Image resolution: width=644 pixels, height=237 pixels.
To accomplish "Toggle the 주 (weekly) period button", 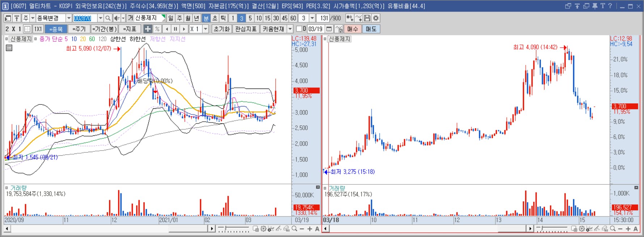I will pyautogui.click(x=179, y=18).
